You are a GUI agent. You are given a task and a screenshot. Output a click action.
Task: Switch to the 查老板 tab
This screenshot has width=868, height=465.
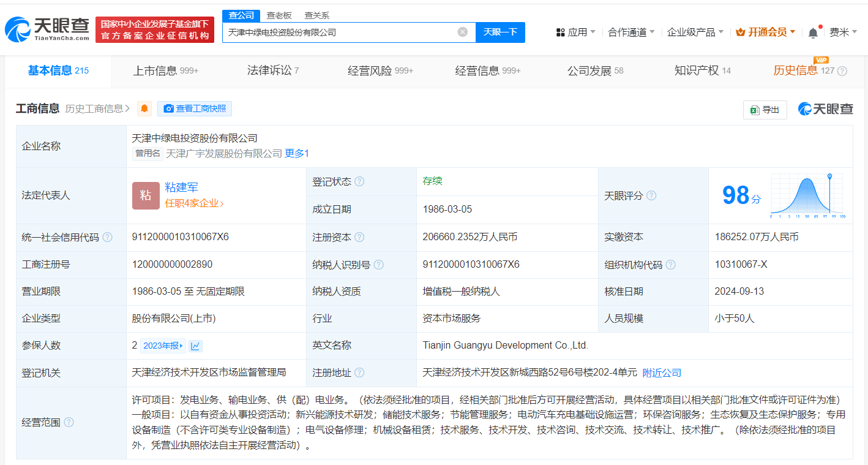click(279, 15)
